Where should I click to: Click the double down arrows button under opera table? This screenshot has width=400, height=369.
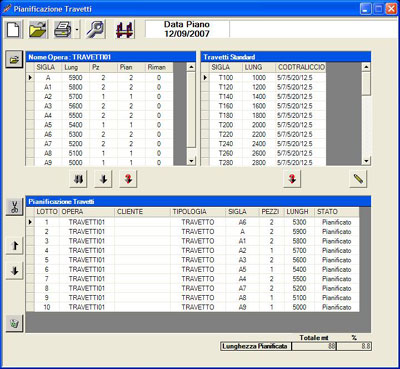point(78,179)
